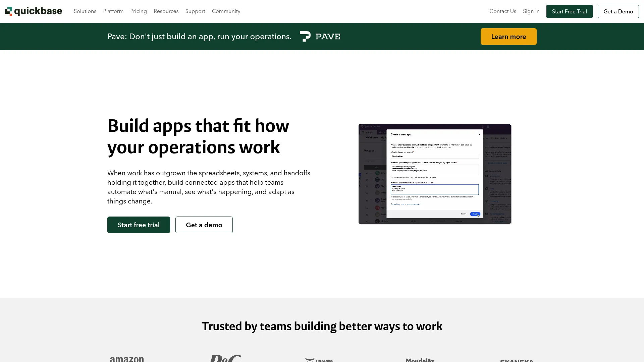Image resolution: width=644 pixels, height=362 pixels.
Task: Click the Pave logo in the banner
Action: pos(320,37)
